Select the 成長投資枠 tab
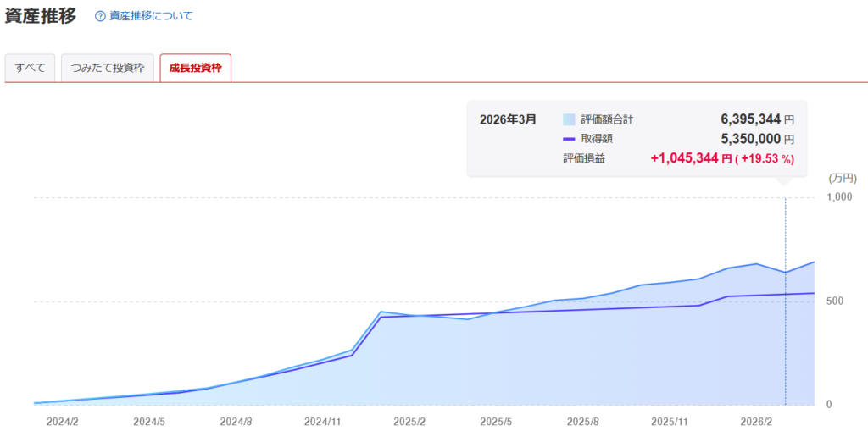The image size is (868, 442). [195, 68]
